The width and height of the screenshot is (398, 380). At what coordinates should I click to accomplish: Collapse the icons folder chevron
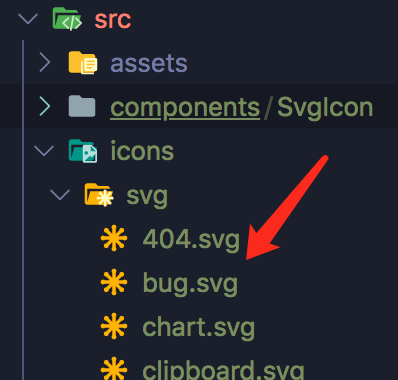point(44,151)
